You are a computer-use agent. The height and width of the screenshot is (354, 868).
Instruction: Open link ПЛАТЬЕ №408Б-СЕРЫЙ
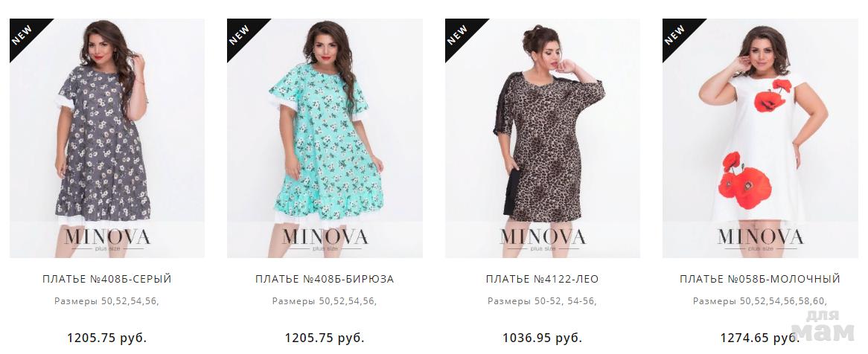[107, 280]
